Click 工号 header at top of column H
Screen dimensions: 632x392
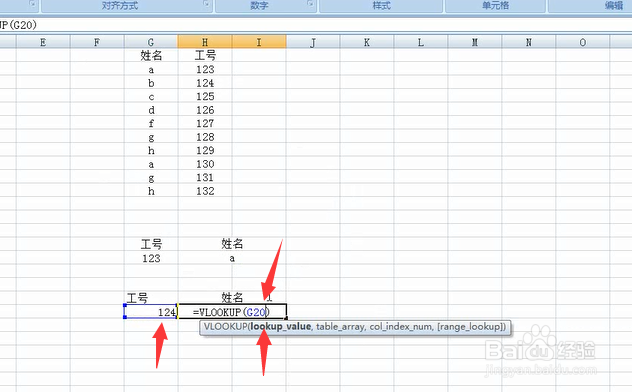pos(205,56)
